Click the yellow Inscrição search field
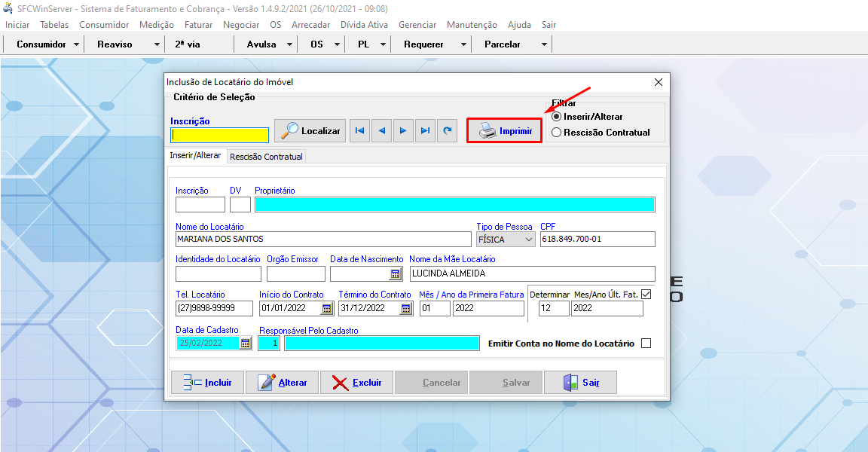Image resolution: width=868 pixels, height=452 pixels. (x=219, y=136)
